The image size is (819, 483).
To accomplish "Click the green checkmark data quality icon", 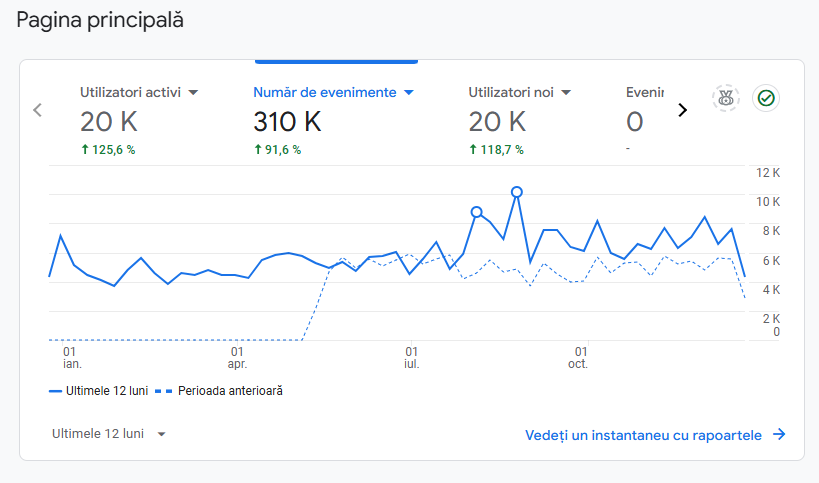I will click(x=766, y=98).
